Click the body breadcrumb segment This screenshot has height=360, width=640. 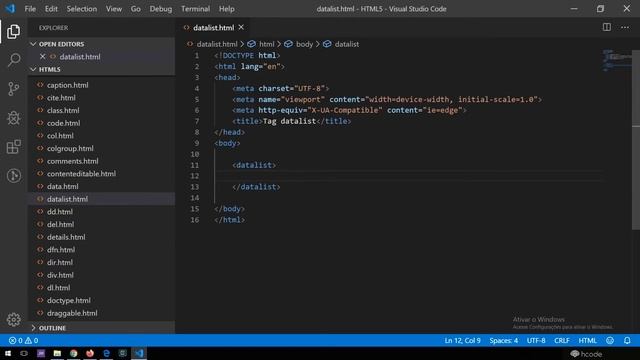304,44
